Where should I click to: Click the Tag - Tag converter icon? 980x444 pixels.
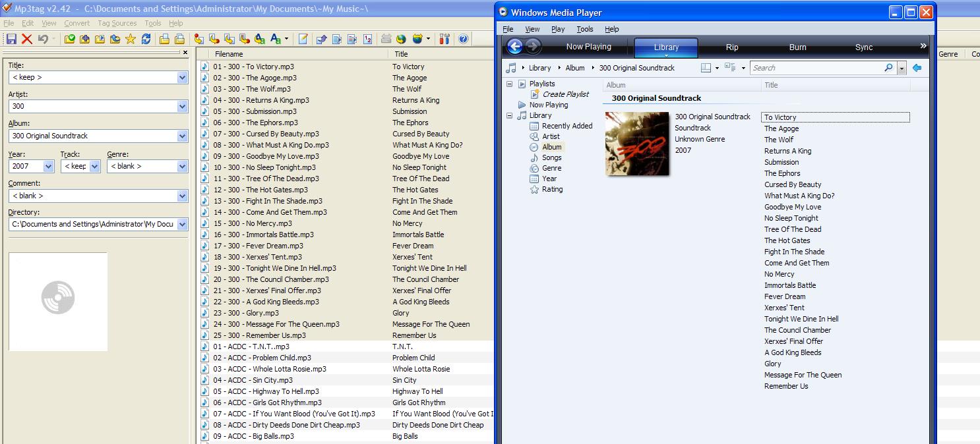click(259, 39)
